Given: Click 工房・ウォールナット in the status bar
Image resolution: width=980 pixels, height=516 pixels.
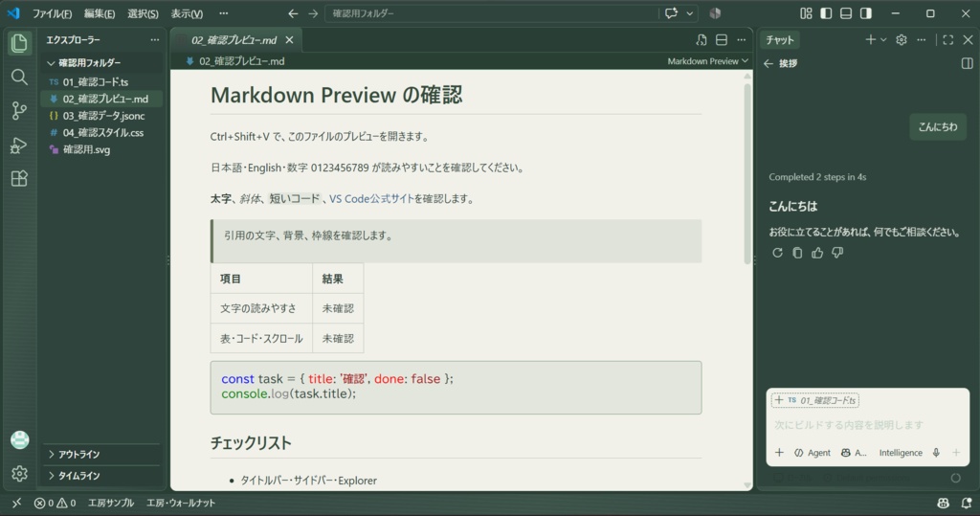Looking at the screenshot, I should (181, 503).
